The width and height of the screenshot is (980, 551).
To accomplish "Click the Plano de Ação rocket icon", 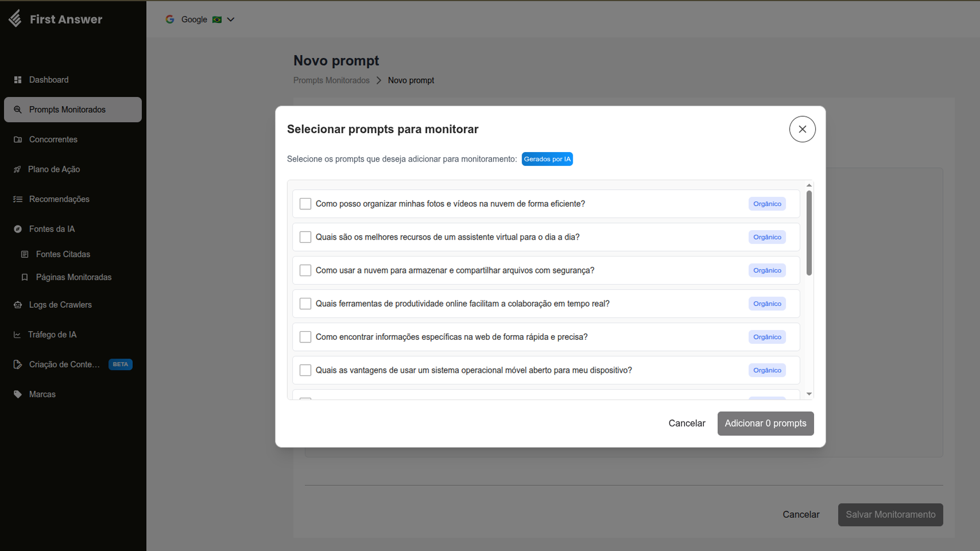I will click(17, 169).
